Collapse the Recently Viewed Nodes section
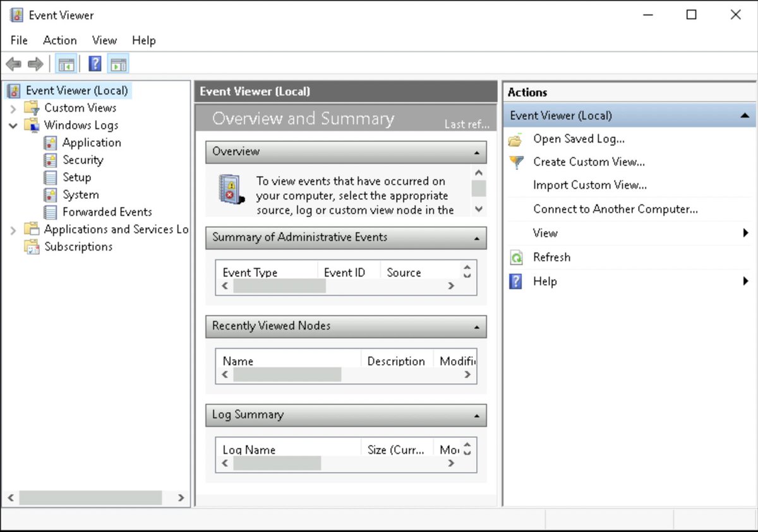 [476, 327]
